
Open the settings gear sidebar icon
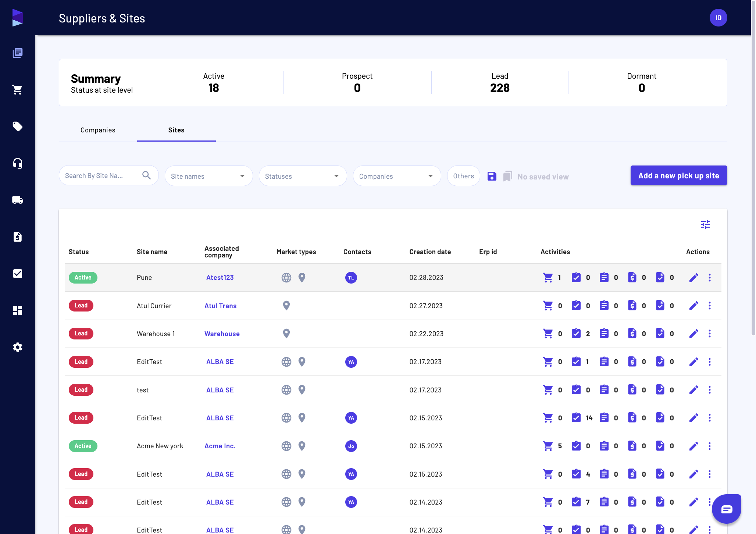click(17, 347)
